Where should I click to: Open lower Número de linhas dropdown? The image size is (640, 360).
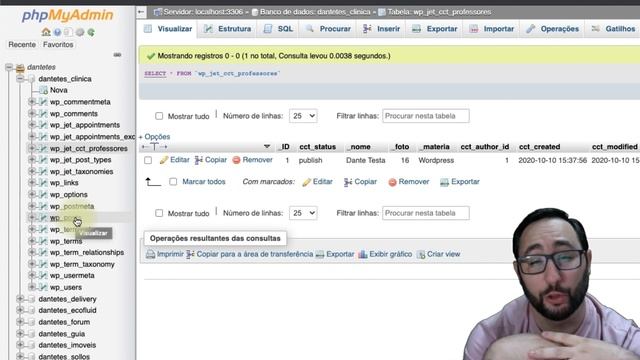click(x=303, y=213)
